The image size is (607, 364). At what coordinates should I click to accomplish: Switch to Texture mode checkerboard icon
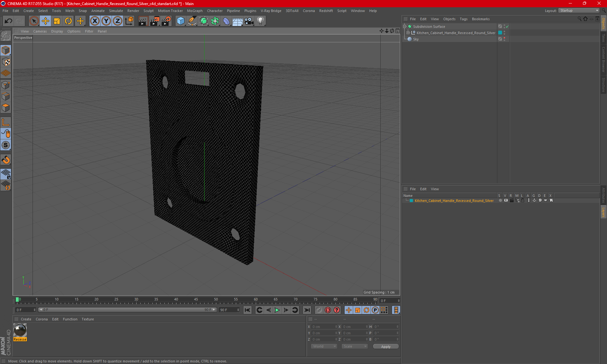tap(6, 62)
